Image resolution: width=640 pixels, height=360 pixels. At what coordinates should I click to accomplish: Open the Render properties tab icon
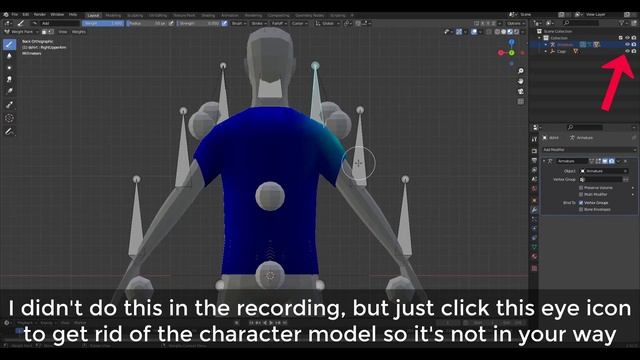(534, 151)
